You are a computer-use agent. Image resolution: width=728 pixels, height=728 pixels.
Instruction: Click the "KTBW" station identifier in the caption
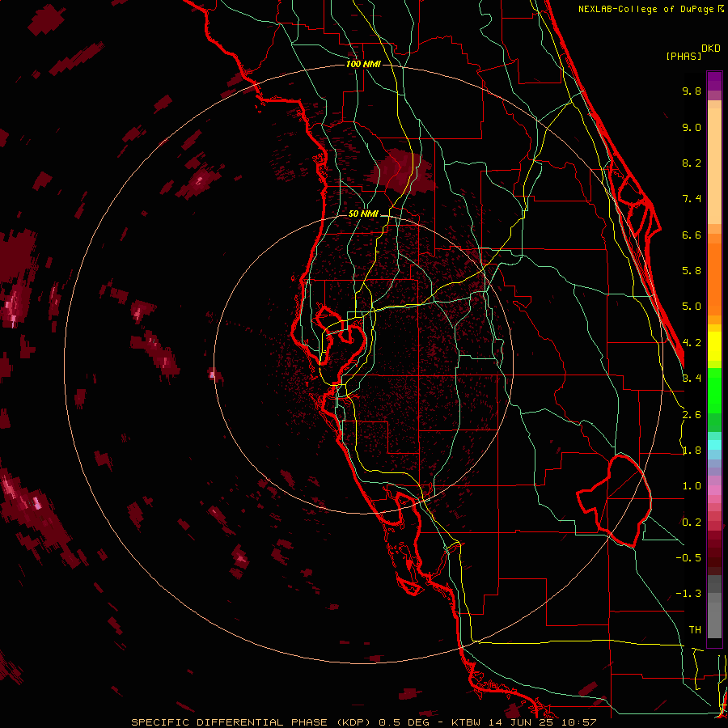tap(466, 722)
